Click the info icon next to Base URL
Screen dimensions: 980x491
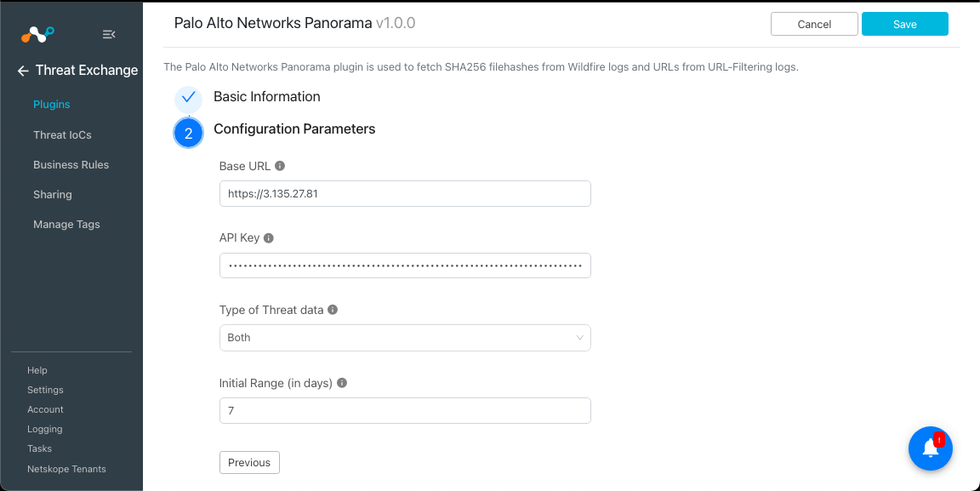(280, 166)
